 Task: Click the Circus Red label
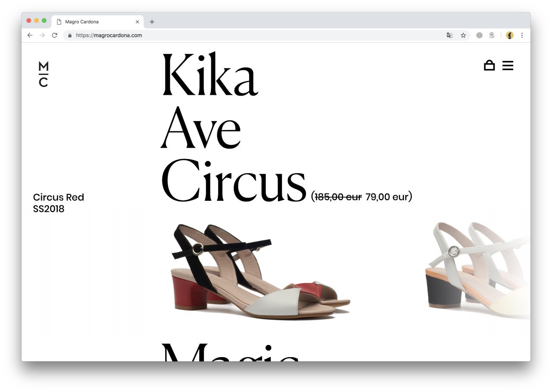[59, 197]
